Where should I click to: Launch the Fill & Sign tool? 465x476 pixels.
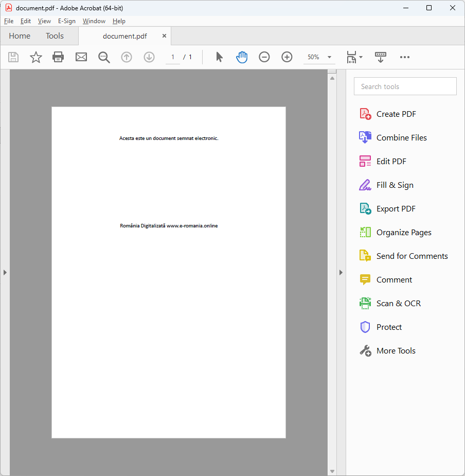(395, 185)
